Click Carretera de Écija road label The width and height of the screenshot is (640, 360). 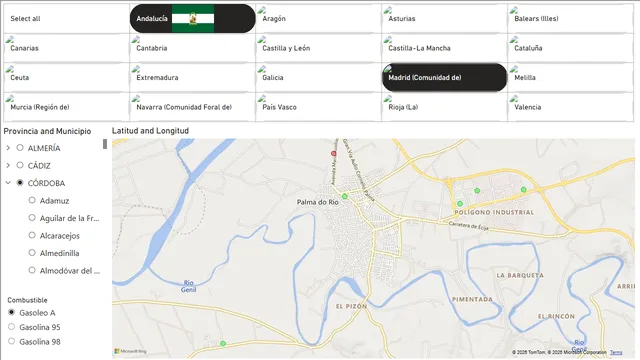point(469,226)
